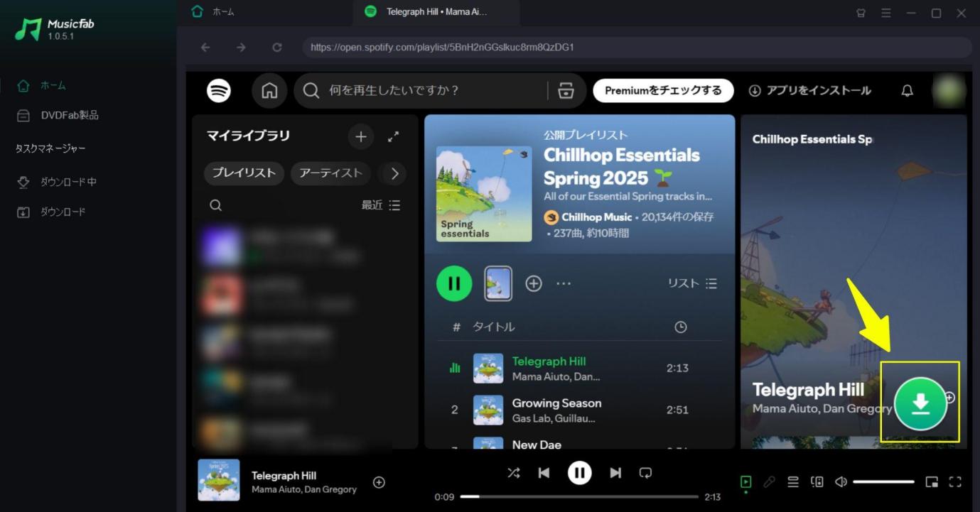
Task: Skip to next track
Action: (x=615, y=472)
